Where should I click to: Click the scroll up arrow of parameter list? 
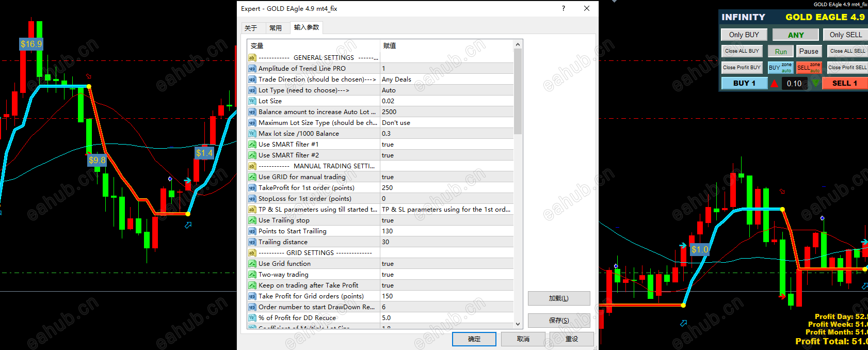(x=518, y=45)
